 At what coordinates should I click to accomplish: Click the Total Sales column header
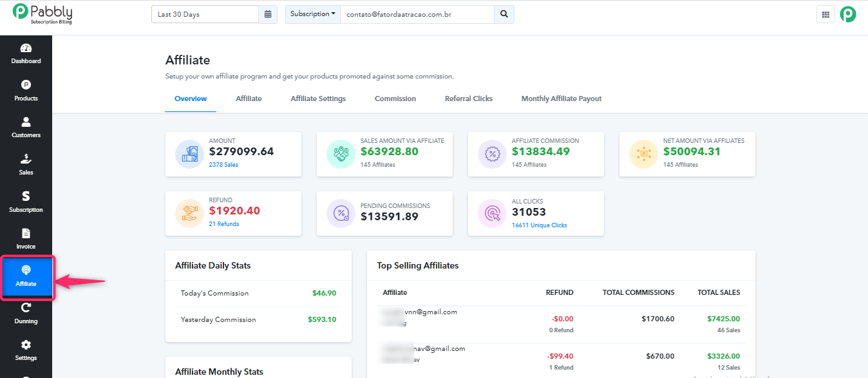(x=719, y=292)
